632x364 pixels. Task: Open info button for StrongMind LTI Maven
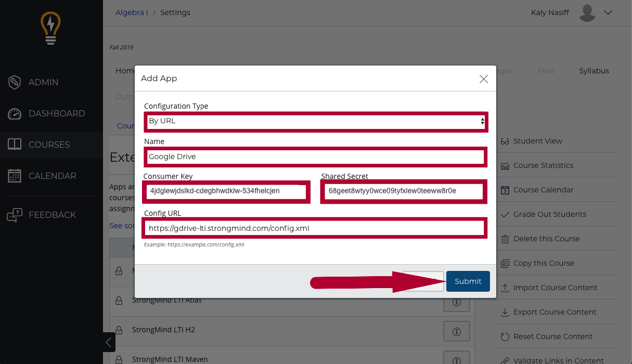(457, 359)
